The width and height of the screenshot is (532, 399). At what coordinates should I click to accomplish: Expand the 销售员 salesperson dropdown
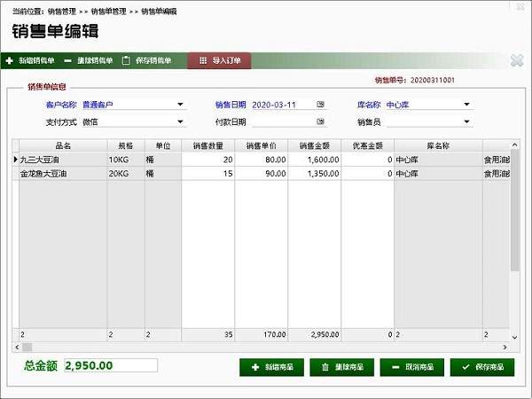[x=466, y=121]
